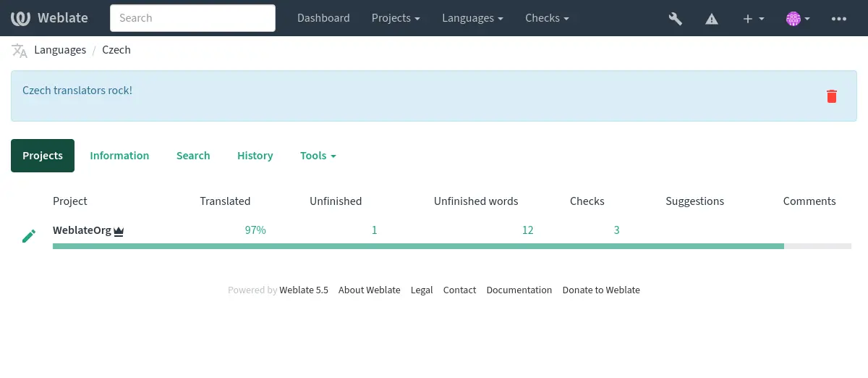The image size is (868, 378).
Task: Open Legal footer link
Action: pos(422,290)
